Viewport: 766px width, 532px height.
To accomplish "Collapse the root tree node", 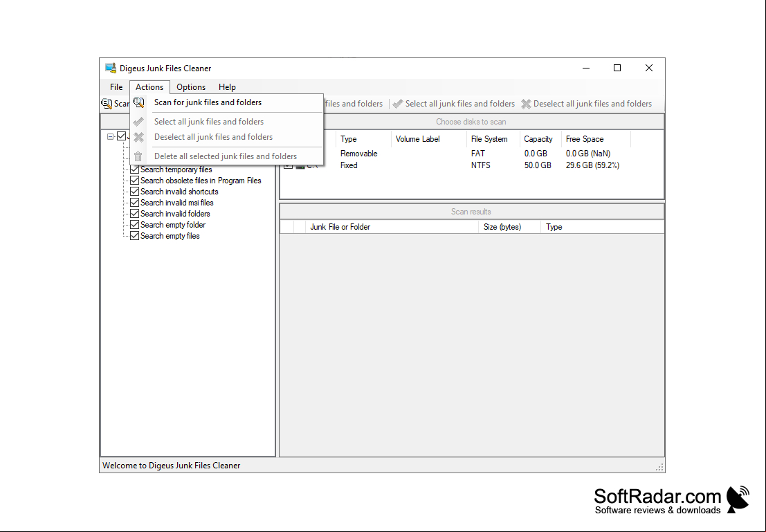I will tap(111, 137).
